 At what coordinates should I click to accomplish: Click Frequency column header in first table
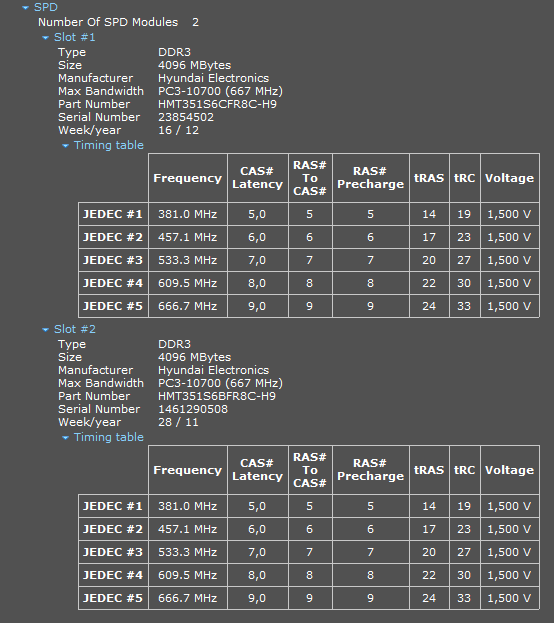pyautogui.click(x=188, y=178)
